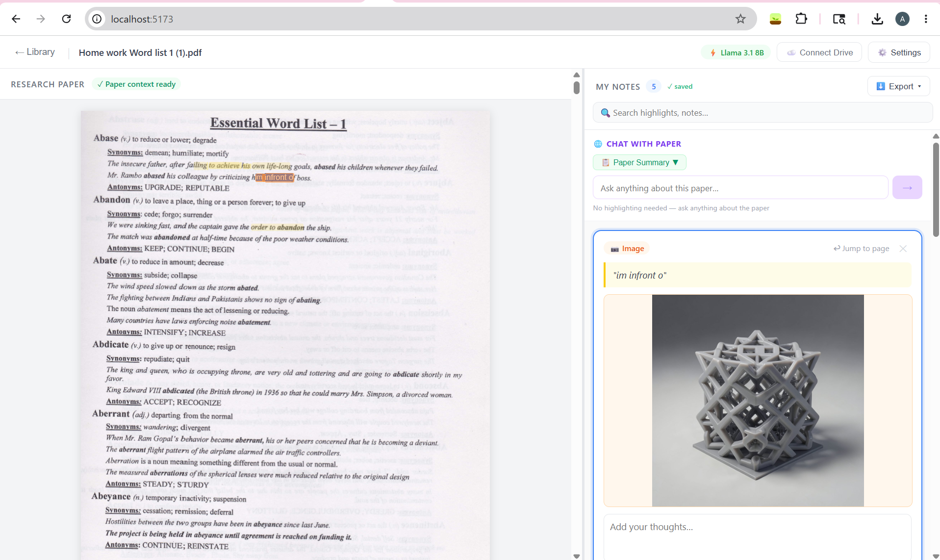Viewport: 940px width, 560px height.
Task: Click the Connect Drive button
Action: tap(819, 52)
